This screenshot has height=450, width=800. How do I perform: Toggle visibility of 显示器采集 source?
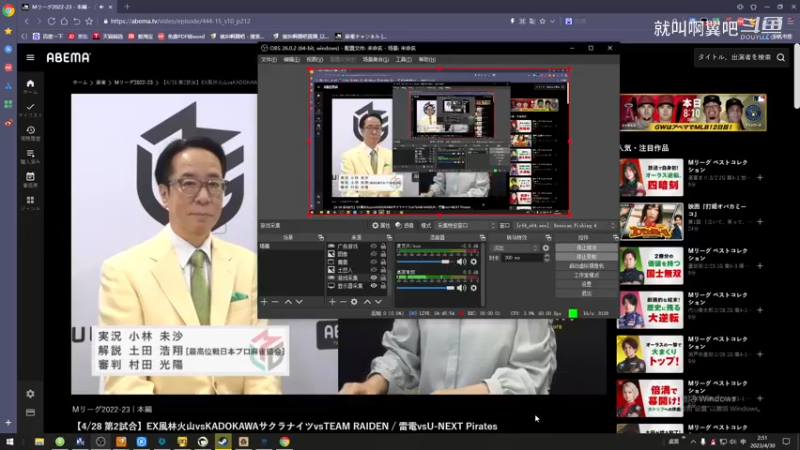[x=373, y=286]
